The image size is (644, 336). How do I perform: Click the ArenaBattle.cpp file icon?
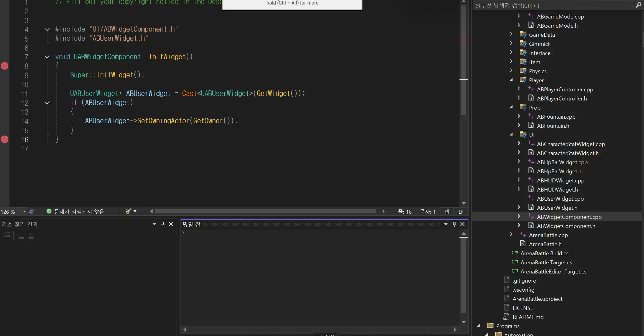coord(523,235)
